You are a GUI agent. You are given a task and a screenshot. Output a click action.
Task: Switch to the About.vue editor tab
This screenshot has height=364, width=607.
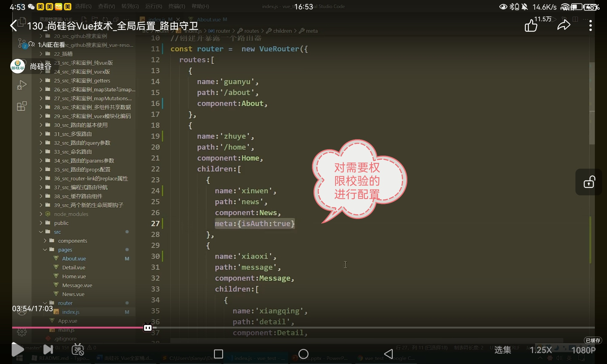[x=209, y=19]
